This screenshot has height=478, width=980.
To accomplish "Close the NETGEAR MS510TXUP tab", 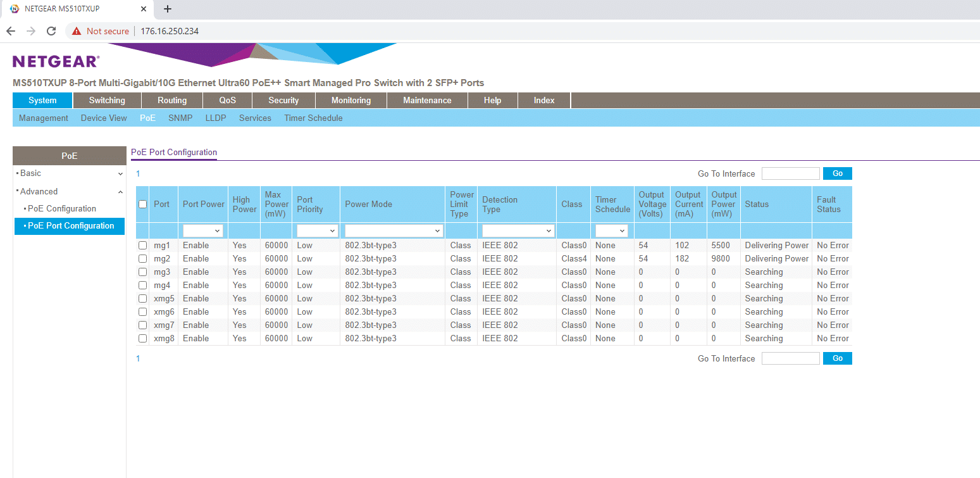I will 144,9.
